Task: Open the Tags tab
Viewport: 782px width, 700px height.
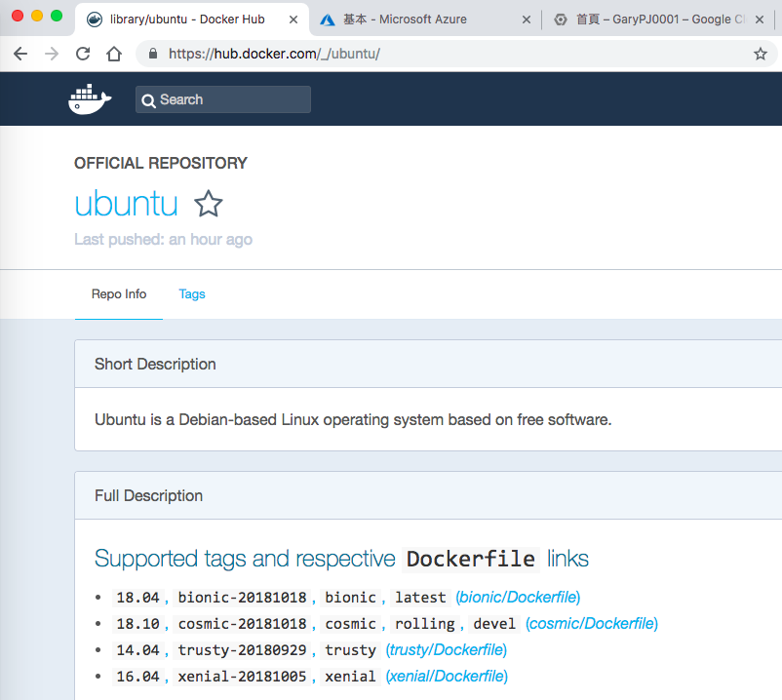Action: (x=192, y=294)
